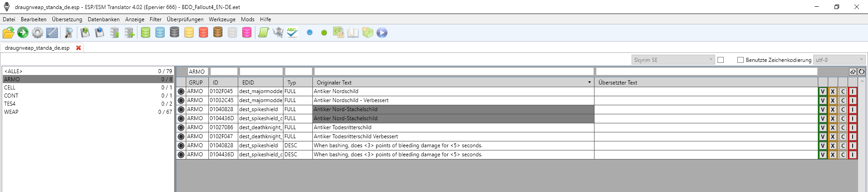Click the Originaler Text filter field
Screen dimensions: 868x192
point(453,71)
